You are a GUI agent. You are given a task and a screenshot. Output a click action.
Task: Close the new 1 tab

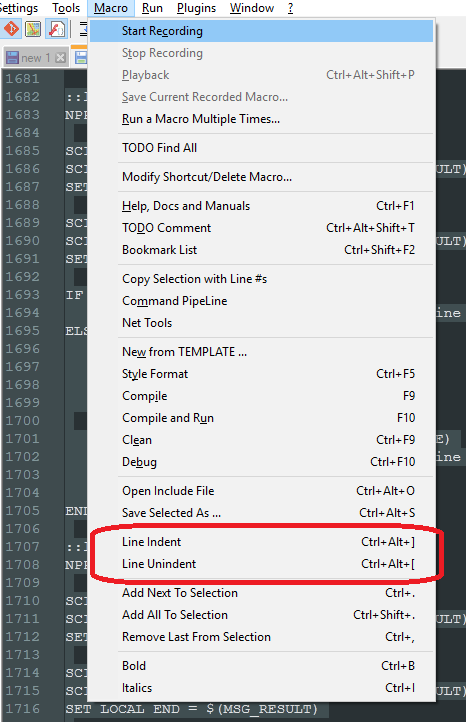(60, 58)
